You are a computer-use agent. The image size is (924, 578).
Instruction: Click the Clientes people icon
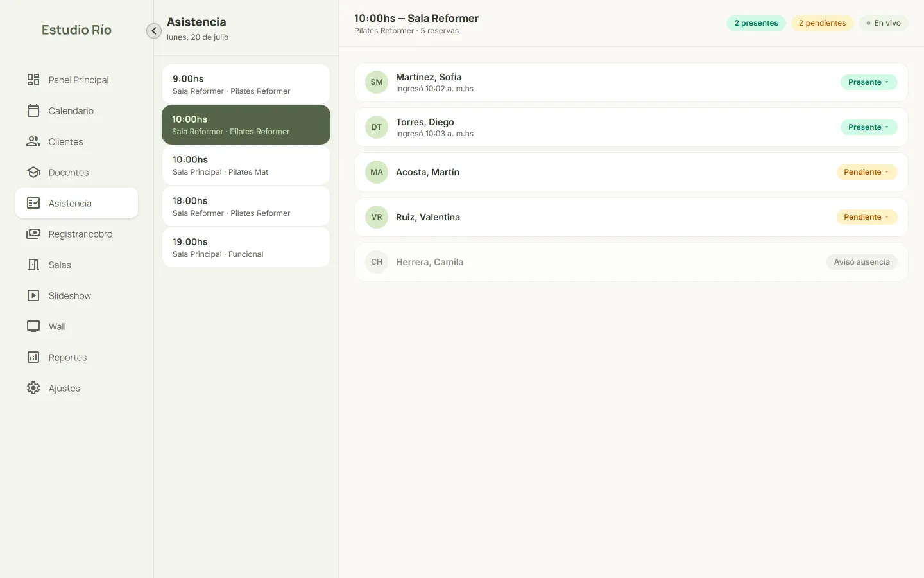tap(33, 141)
